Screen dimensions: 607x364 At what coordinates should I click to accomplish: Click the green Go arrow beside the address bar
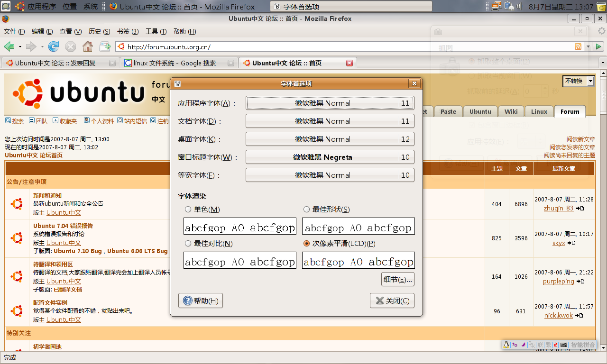point(599,46)
